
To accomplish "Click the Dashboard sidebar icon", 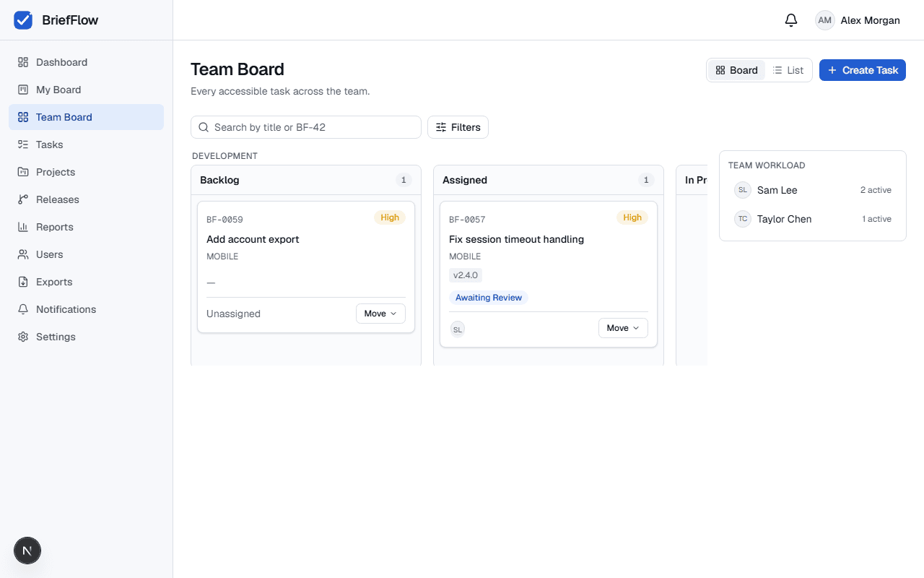I will pos(23,62).
